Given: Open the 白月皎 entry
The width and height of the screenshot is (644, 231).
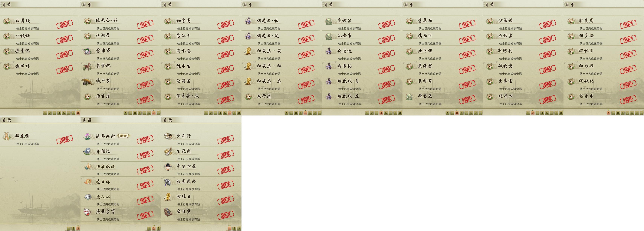Looking at the screenshot, I should 40,23.
